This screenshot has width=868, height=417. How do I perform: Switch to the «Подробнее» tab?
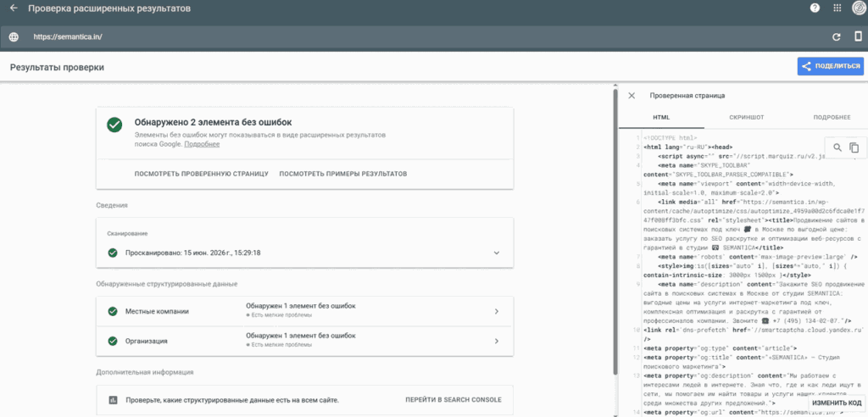tap(832, 118)
